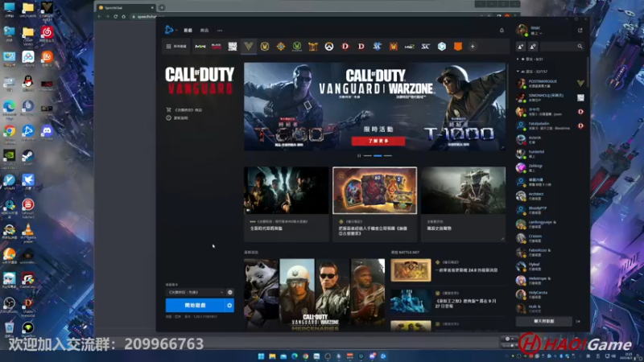Select the StarCraft Remastered SC icon

tap(426, 47)
